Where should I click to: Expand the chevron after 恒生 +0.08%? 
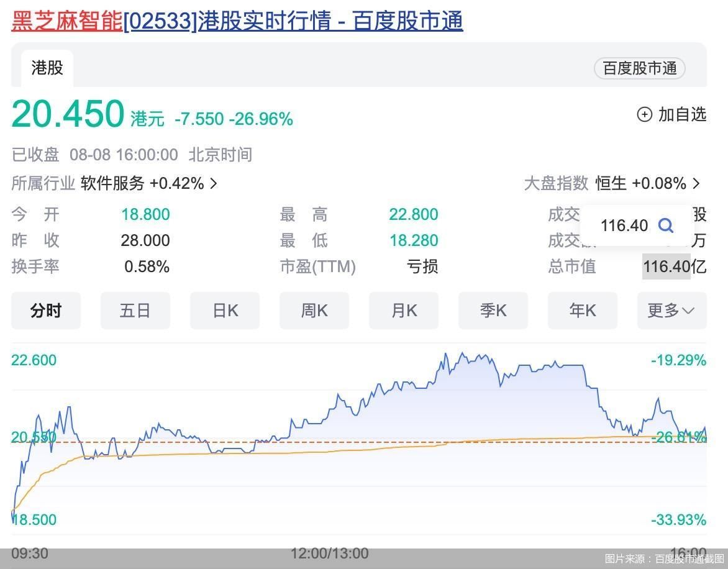coord(696,183)
